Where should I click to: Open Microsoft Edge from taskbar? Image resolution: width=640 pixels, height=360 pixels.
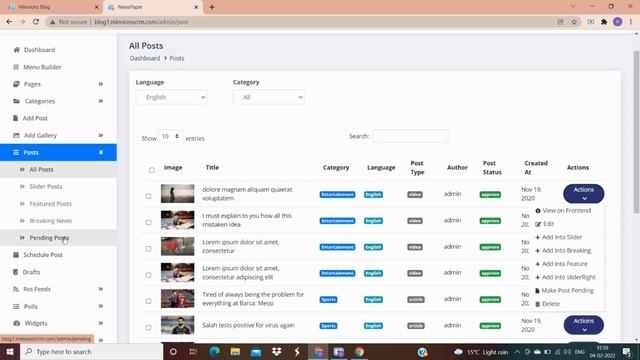[x=214, y=351]
